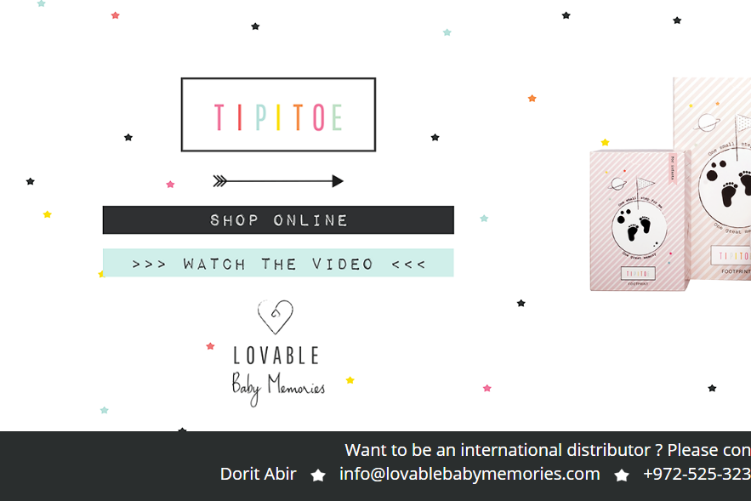This screenshot has width=751, height=501.
Task: Open the SHOP ONLINE button
Action: coord(278,220)
